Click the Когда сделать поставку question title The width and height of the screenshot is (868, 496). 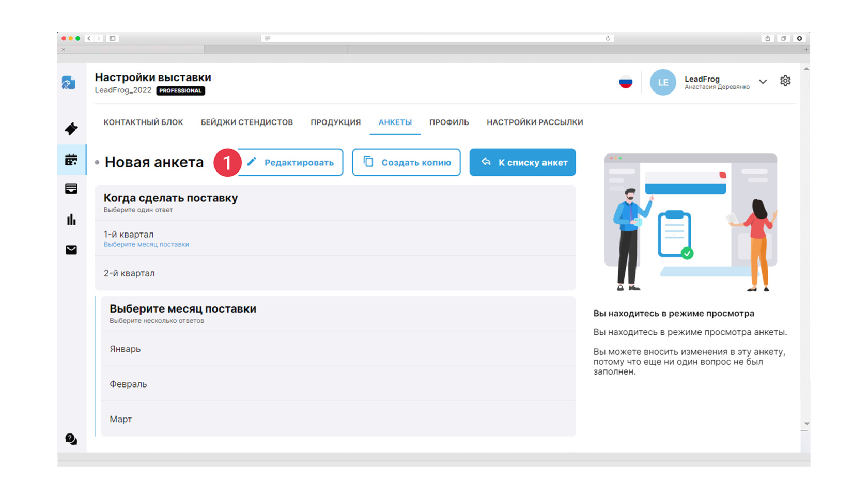point(171,198)
